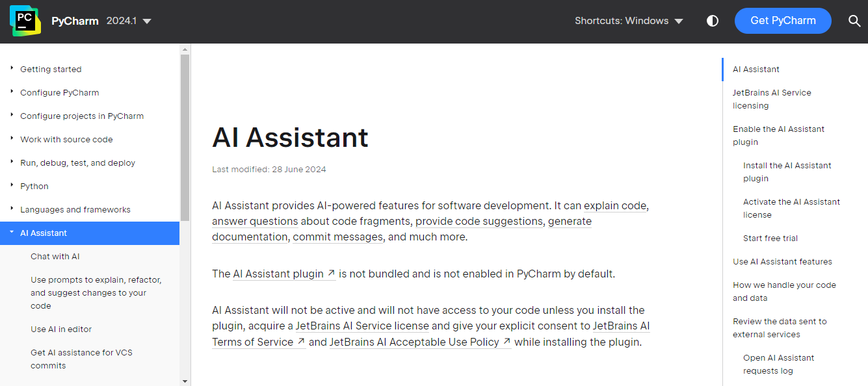
Task: Expand the Getting started section arrow
Action: coord(12,68)
